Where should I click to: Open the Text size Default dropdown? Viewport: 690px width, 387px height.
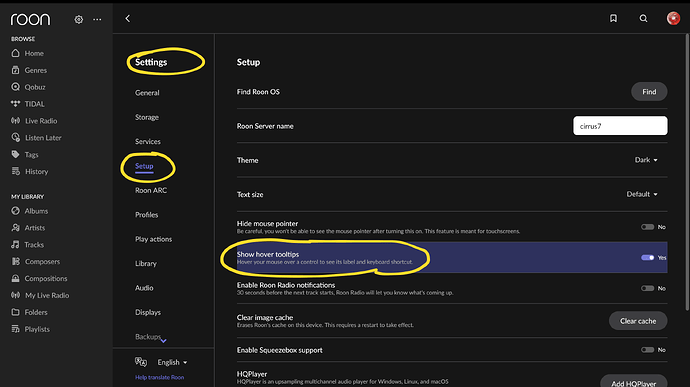pyautogui.click(x=642, y=194)
